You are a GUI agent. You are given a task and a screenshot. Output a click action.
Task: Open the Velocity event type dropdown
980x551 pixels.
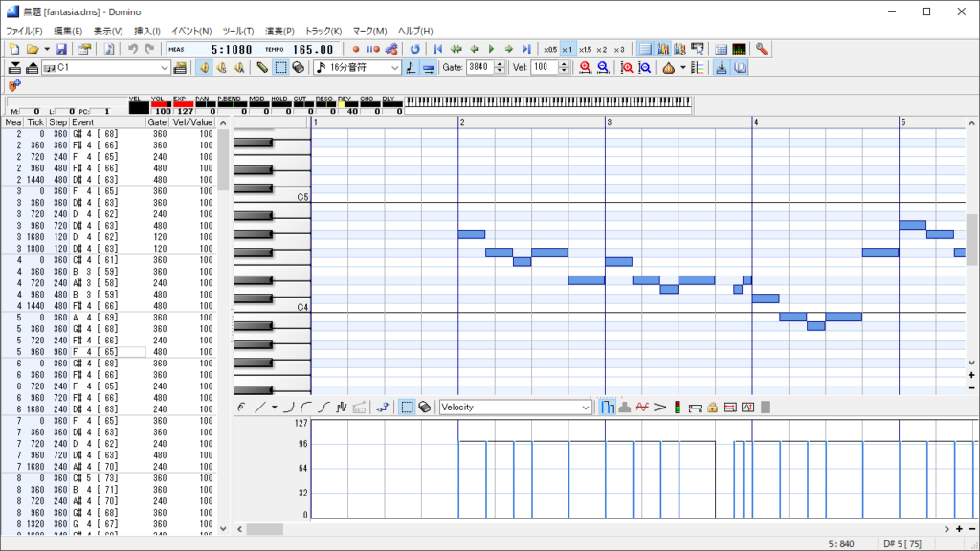pyautogui.click(x=586, y=408)
